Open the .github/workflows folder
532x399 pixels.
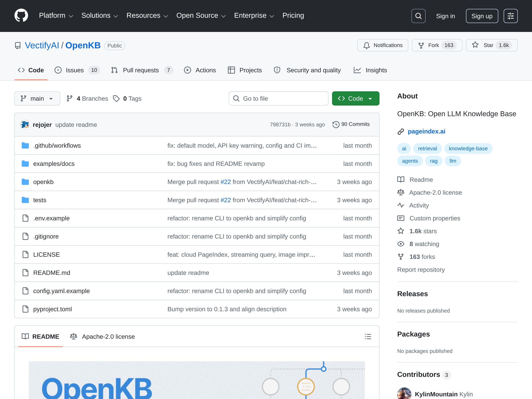(57, 145)
